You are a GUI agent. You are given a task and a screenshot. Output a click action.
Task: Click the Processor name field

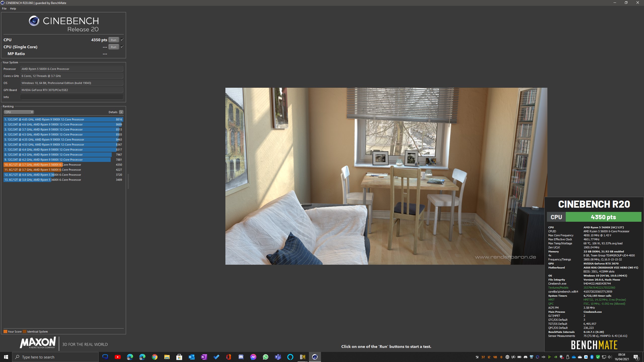point(72,69)
